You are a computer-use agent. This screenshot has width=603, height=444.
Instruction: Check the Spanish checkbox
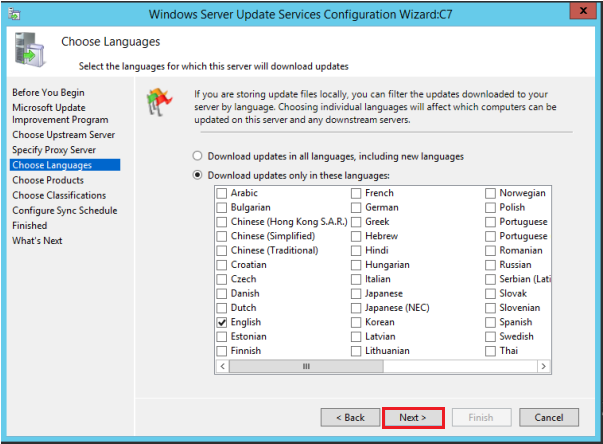490,322
